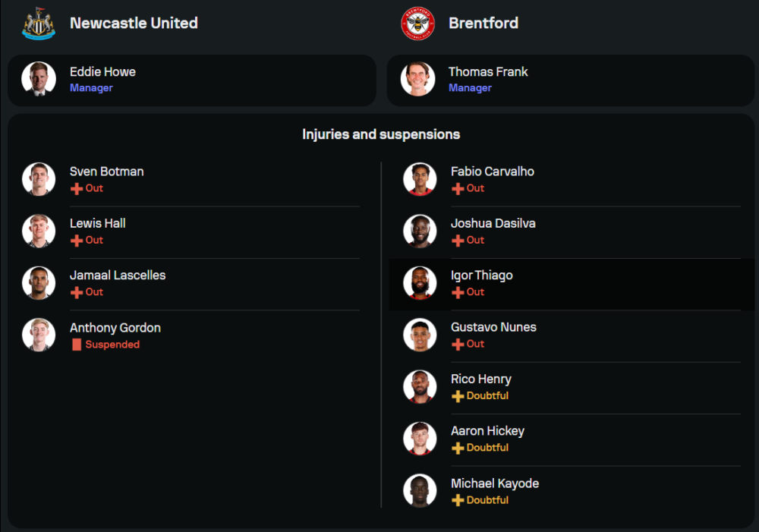Image resolution: width=759 pixels, height=532 pixels.
Task: Open the Newcastle United team name link
Action: [134, 24]
